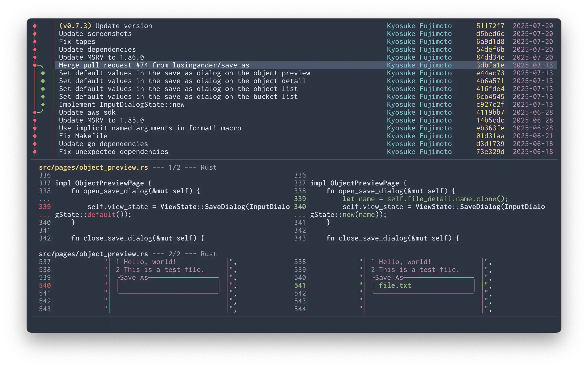
Task: Click added line number 339 in right pane
Action: (300, 199)
